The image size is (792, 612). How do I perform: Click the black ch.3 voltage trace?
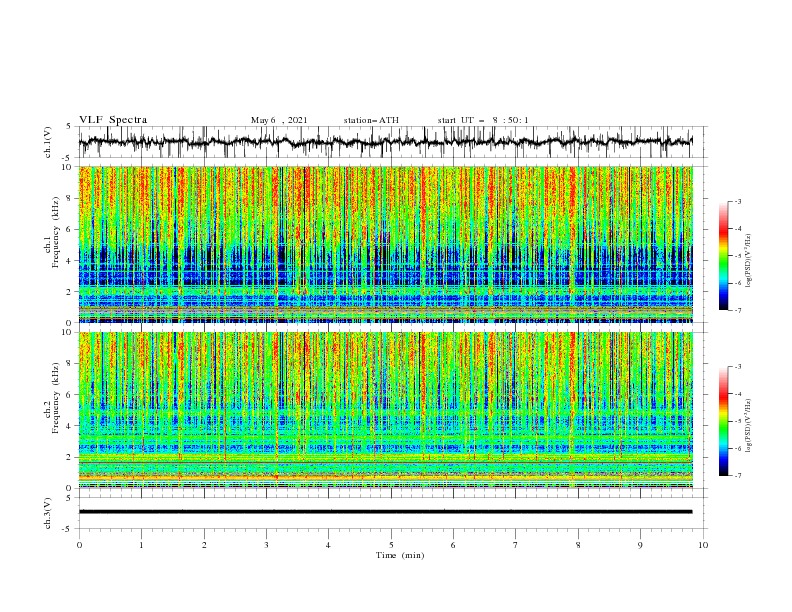point(385,512)
